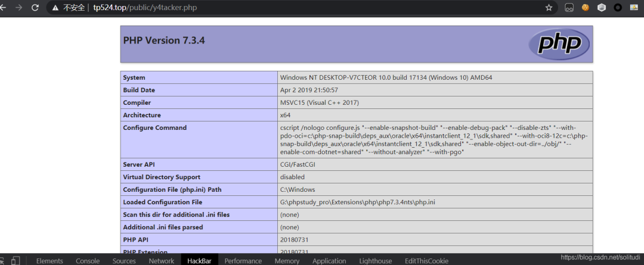Switch to the Console tab
The image size is (644, 265).
coord(88,261)
